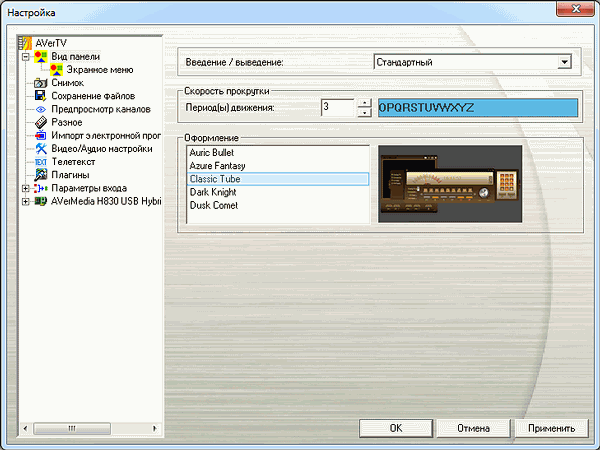Click the Параметры входа icon
This screenshot has width=600, height=450.
click(x=41, y=188)
